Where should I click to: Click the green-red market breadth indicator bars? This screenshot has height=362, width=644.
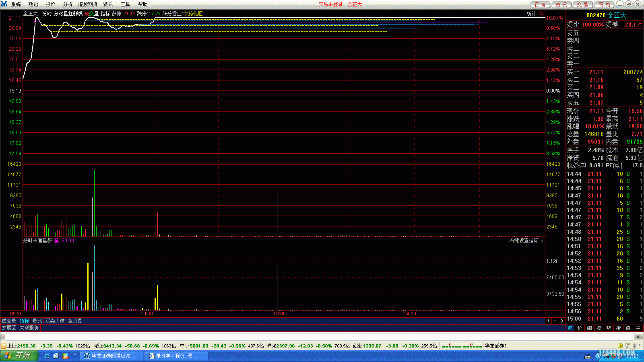[462, 346]
